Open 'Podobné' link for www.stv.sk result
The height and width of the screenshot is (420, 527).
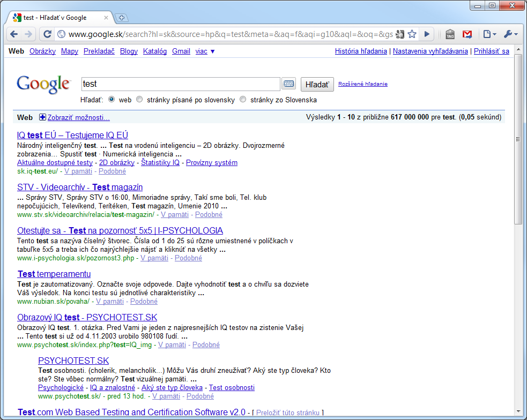point(209,214)
